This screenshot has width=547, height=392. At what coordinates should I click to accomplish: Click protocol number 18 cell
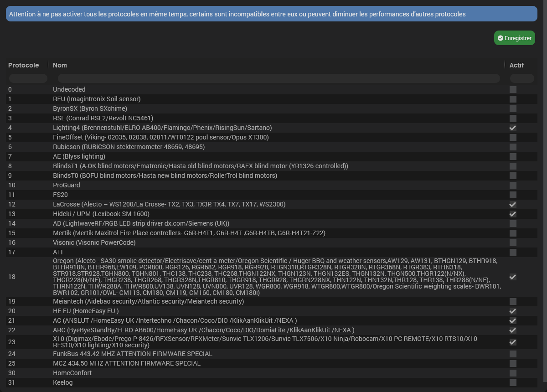[12, 277]
